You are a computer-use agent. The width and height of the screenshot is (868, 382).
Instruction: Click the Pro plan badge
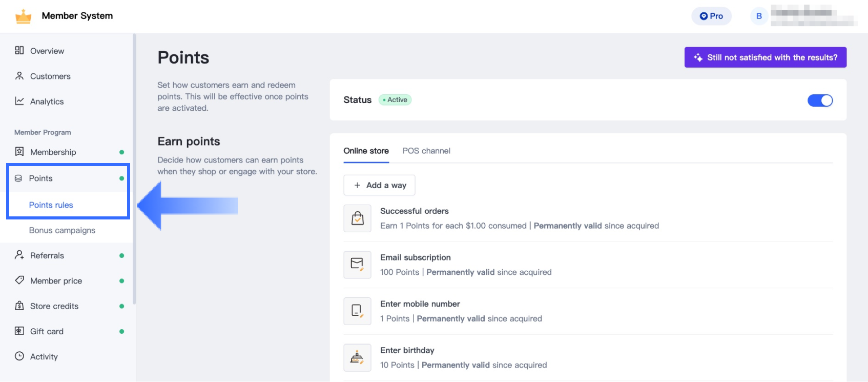point(711,16)
